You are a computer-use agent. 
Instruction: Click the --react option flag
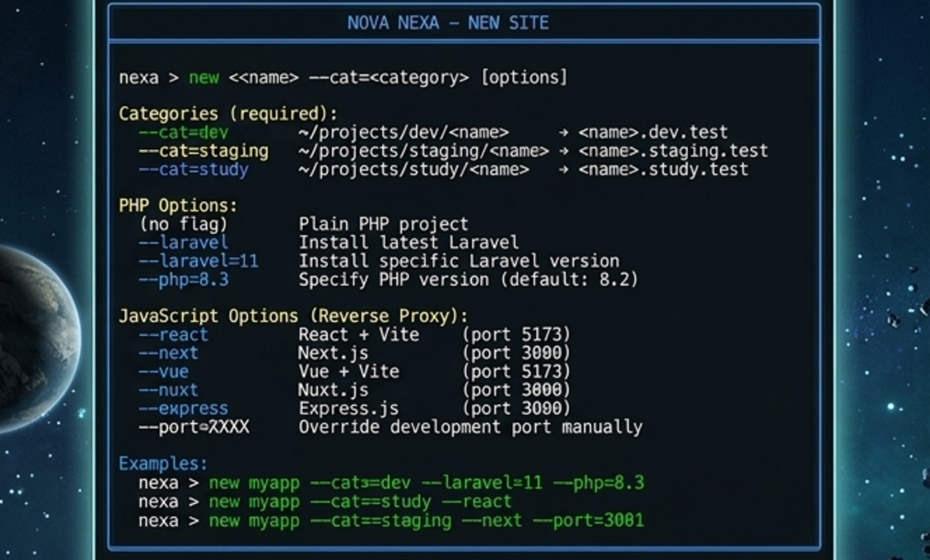coord(173,335)
